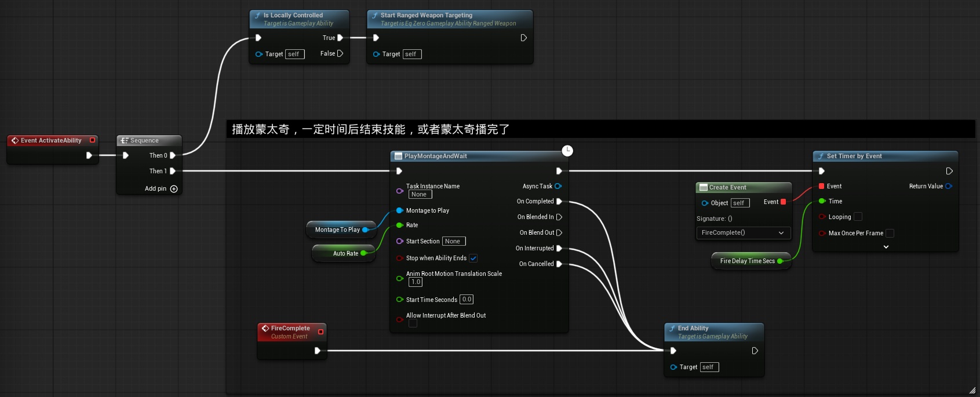This screenshot has height=397, width=980.
Task: Click the Add pin plus icon
Action: pos(174,189)
